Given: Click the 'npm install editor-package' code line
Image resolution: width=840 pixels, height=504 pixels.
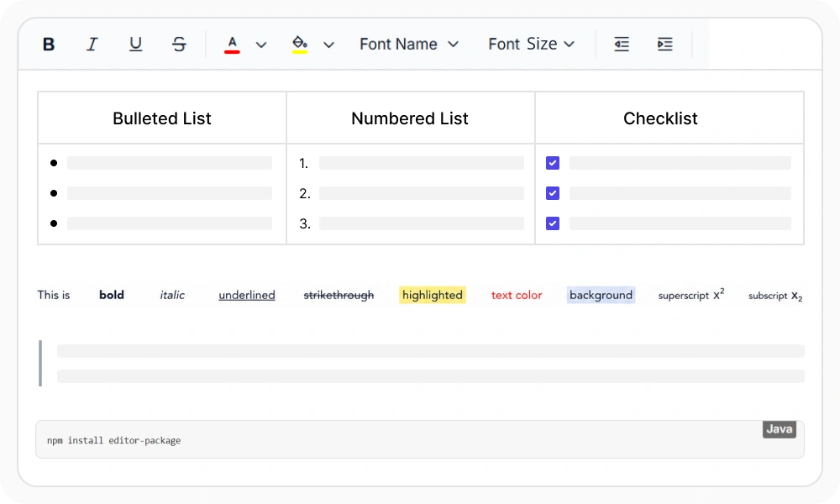Looking at the screenshot, I should pyautogui.click(x=113, y=440).
